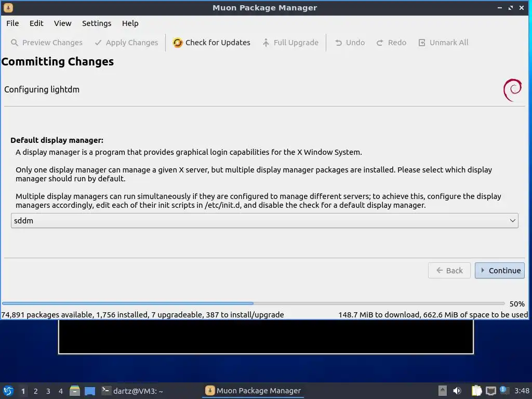
Task: Open the Help menu
Action: coord(130,23)
